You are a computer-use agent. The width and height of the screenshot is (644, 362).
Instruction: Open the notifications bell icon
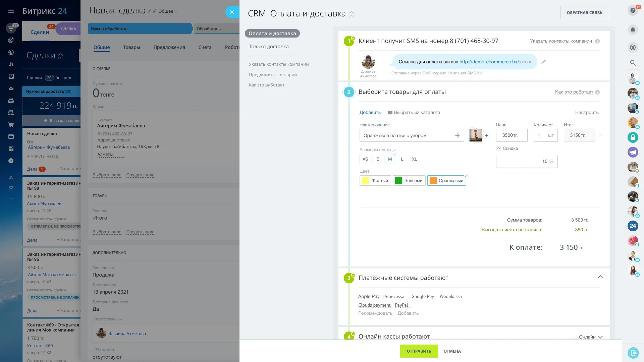click(633, 30)
